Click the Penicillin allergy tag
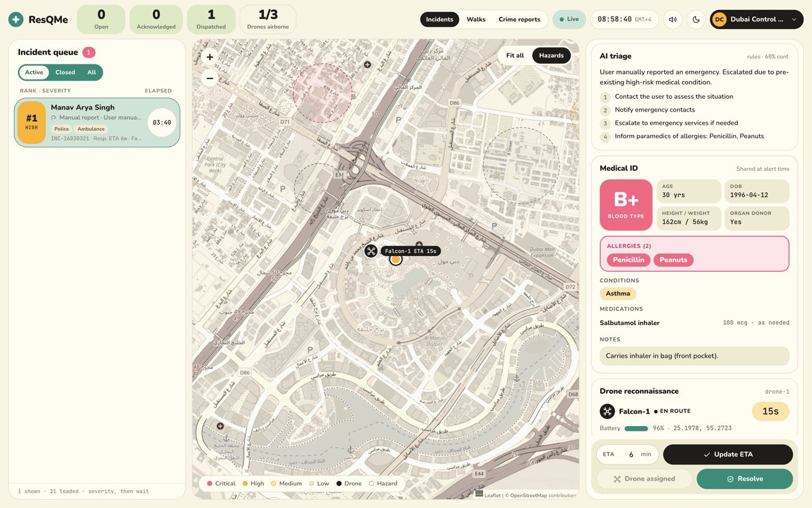Screen dimensions: 812x508 pos(629,260)
